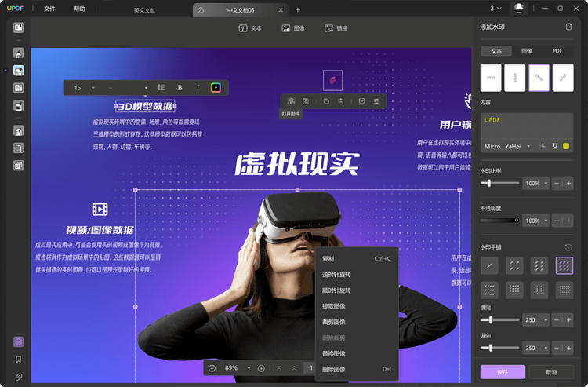This screenshot has width=588, height=387.
Task: Choose 顺时针旋转 from the context menu
Action: click(x=356, y=290)
